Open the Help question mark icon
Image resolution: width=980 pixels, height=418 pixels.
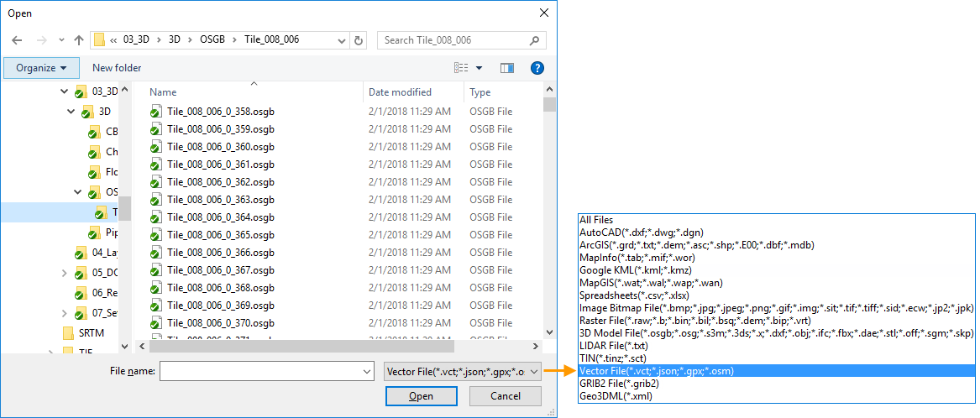tap(537, 68)
